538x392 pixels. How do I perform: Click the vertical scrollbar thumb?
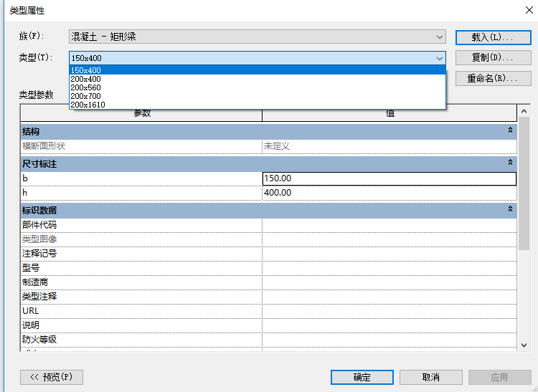pyautogui.click(x=524, y=183)
